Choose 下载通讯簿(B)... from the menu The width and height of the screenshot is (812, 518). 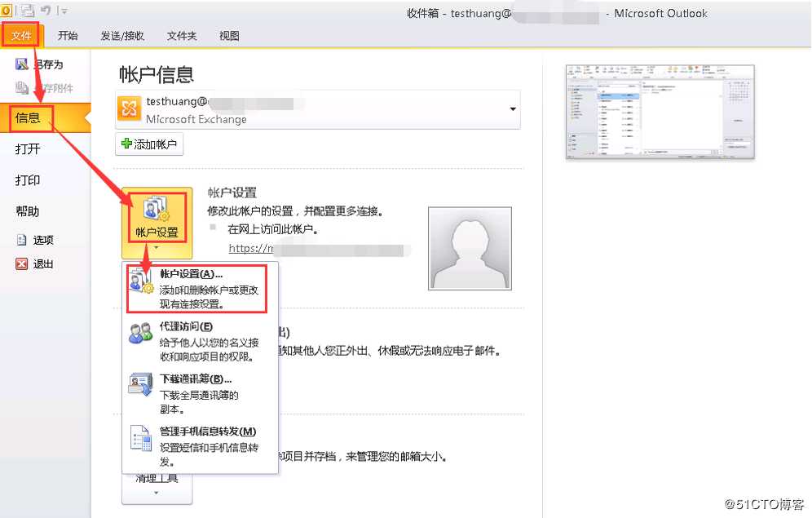[200, 394]
